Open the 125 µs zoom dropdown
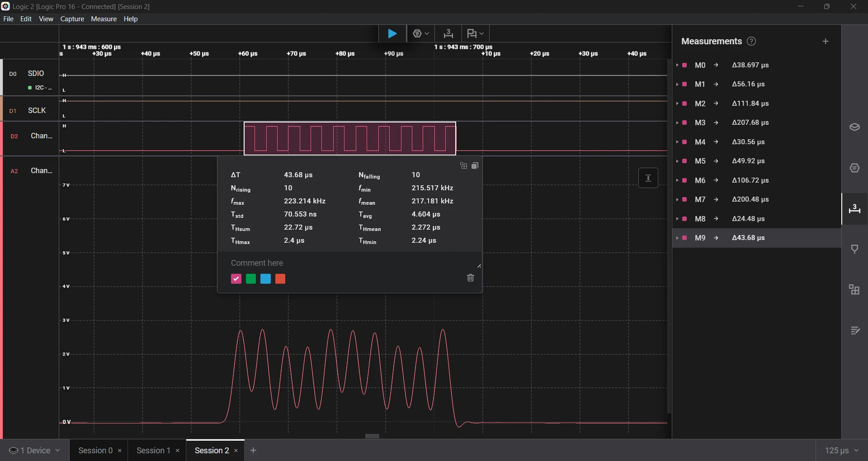Screen dimensions: 868x461 point(841,451)
